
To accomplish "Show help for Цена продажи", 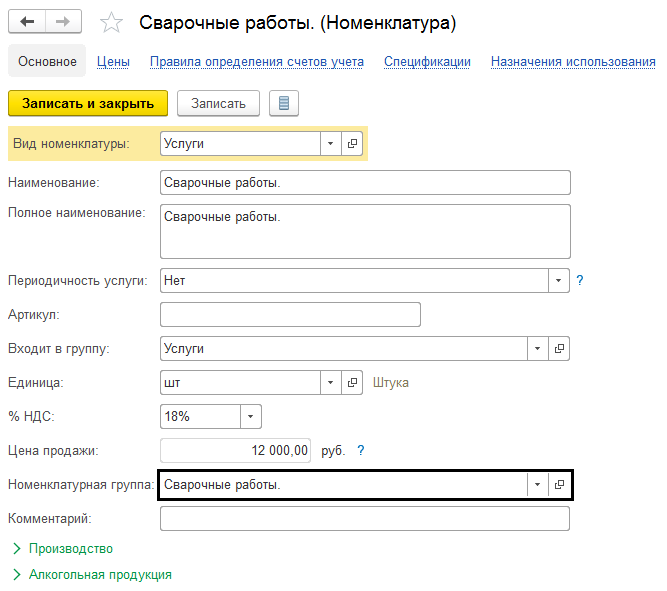I will click(361, 451).
